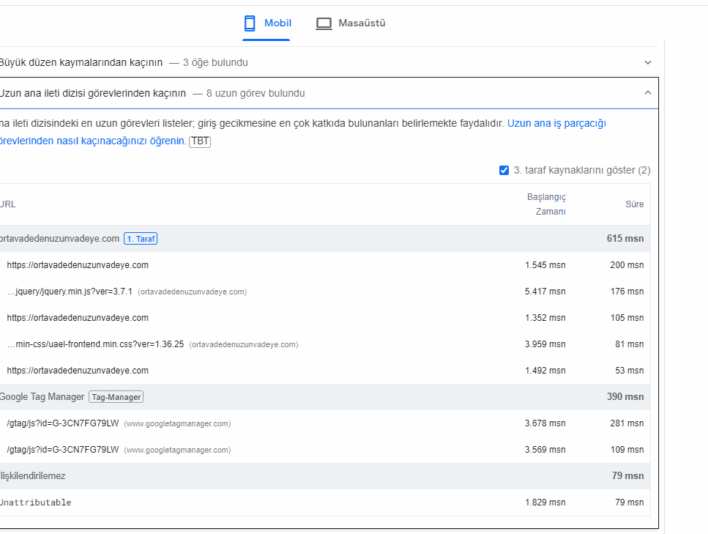This screenshot has width=708, height=534.
Task: Click the TBT metric badge
Action: pos(200,141)
